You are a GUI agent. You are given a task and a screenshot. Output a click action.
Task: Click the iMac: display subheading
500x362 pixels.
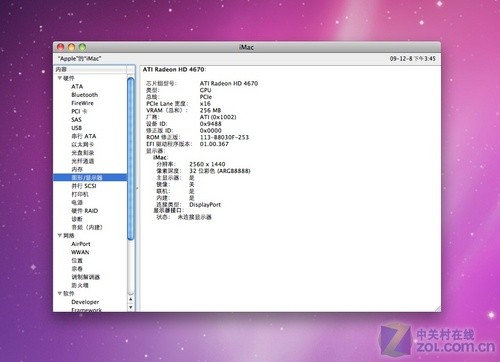pos(160,157)
